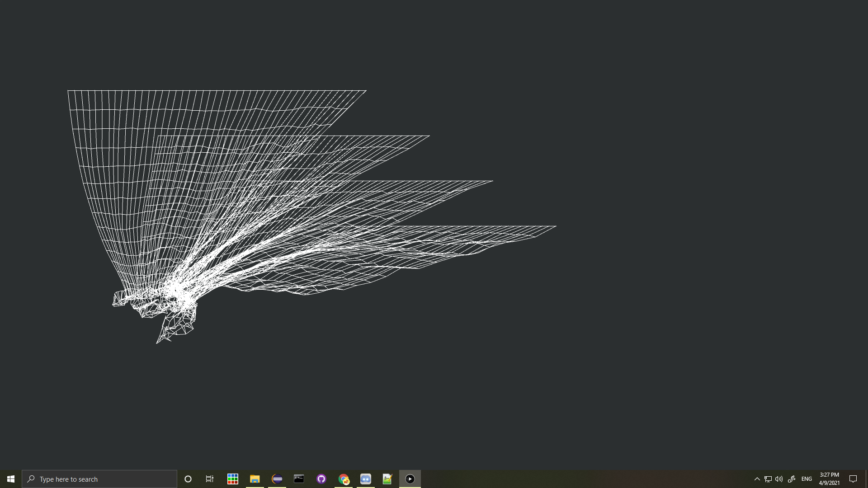868x488 pixels.
Task: Open the Windows Ink Workspace pen icon
Action: (792, 479)
